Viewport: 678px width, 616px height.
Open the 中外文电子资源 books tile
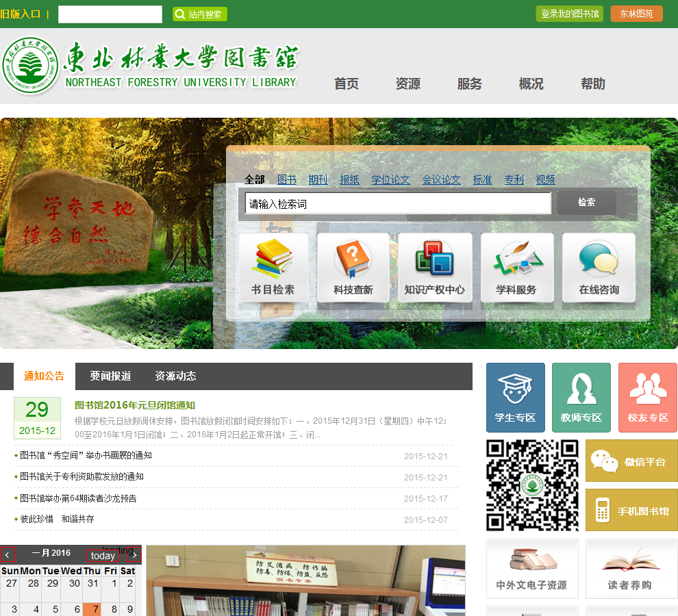pyautogui.click(x=532, y=569)
